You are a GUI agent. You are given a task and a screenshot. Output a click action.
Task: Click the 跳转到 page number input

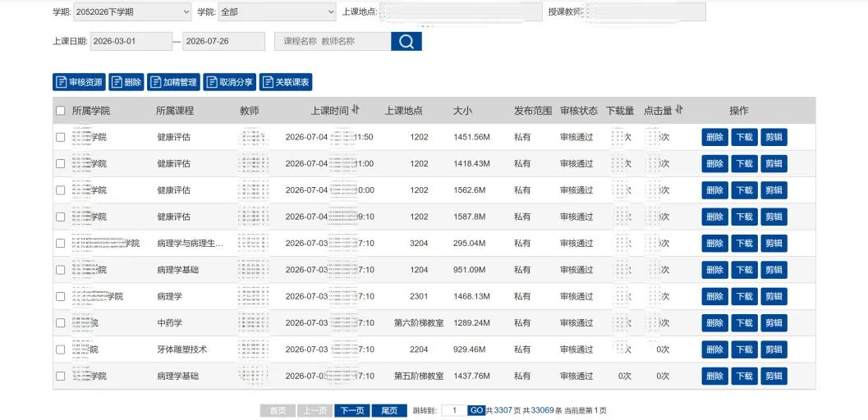tap(454, 411)
